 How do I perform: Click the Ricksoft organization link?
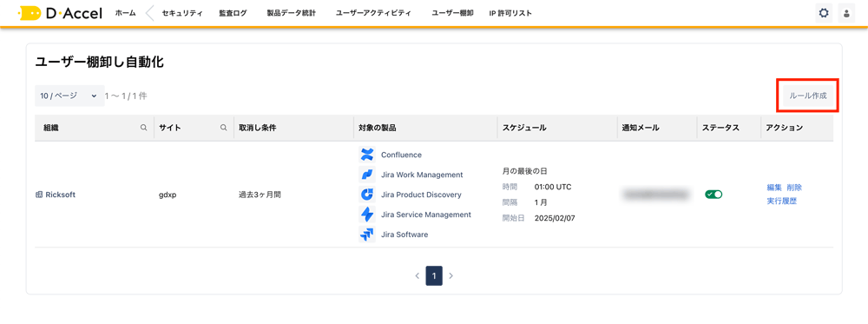coord(61,195)
